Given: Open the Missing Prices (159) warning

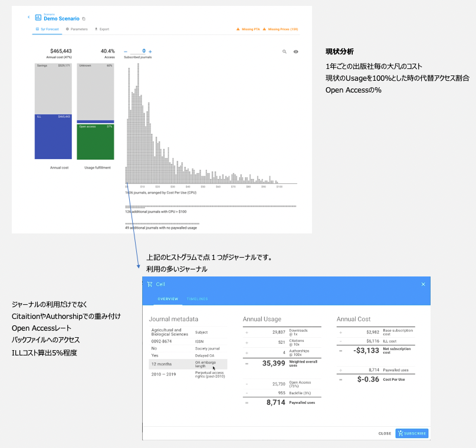Looking at the screenshot, I should 281,29.
